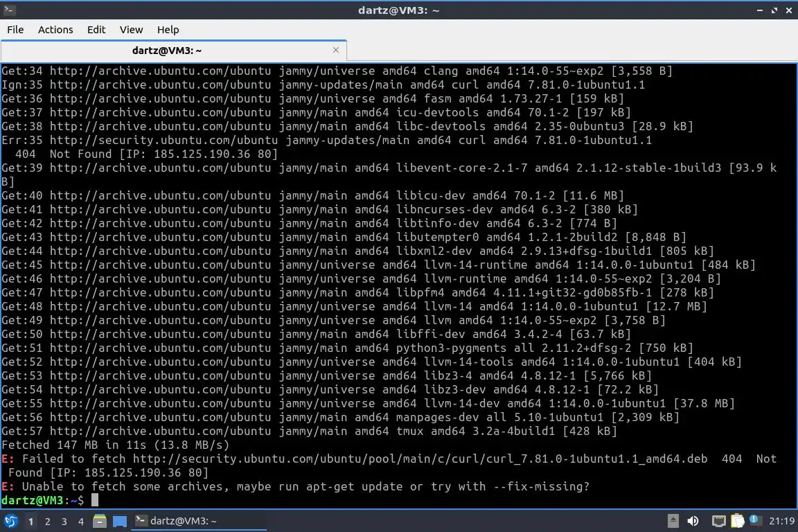This screenshot has height=532, width=798.
Task: Click the Get:45 llvm-14-runtime package line
Action: pos(379,264)
